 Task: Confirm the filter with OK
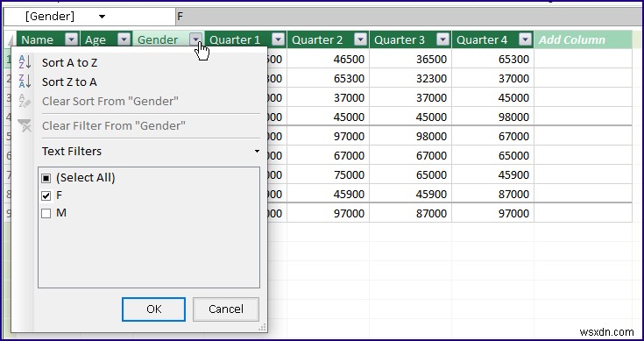coord(153,309)
